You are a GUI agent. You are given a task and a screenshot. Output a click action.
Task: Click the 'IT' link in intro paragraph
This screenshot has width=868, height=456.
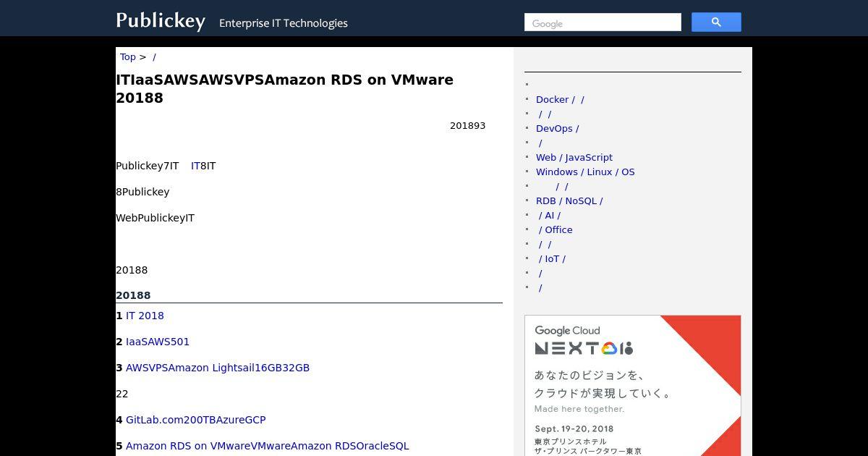point(195,166)
